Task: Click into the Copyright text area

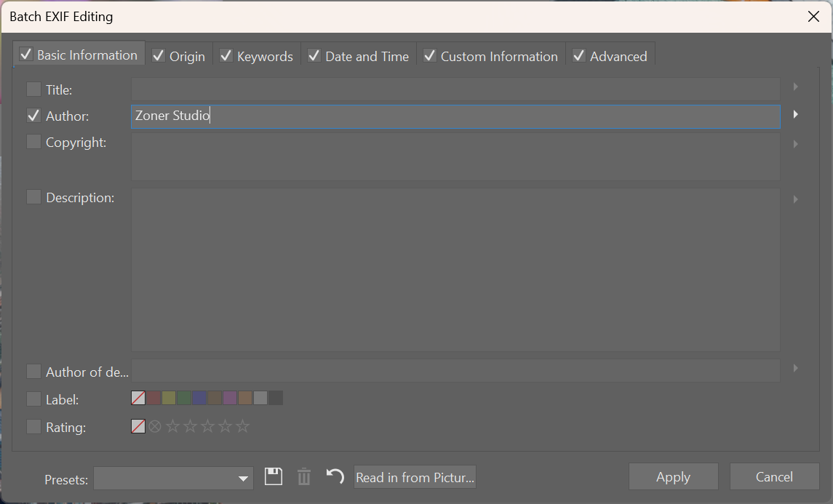Action: coord(456,156)
